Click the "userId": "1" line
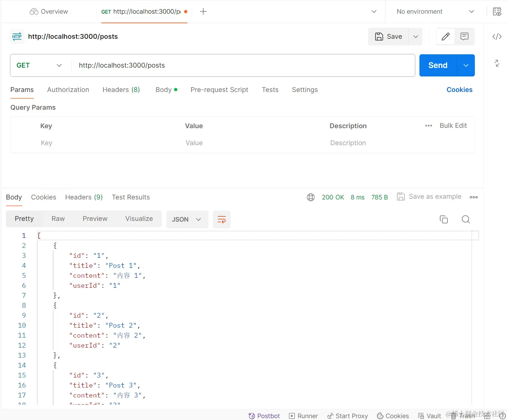 point(95,286)
